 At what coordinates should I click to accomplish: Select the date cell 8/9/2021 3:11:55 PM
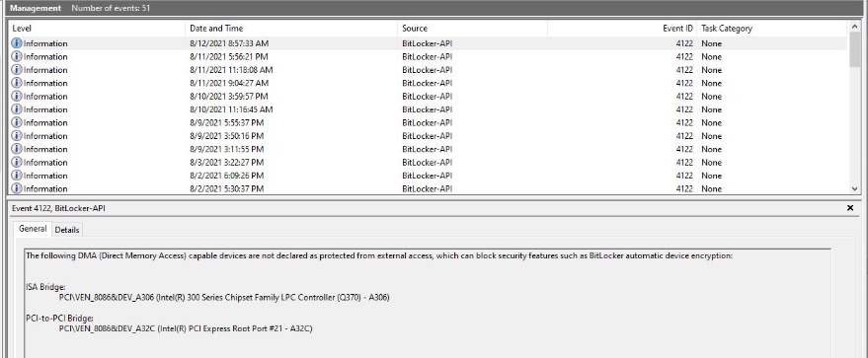click(x=227, y=149)
